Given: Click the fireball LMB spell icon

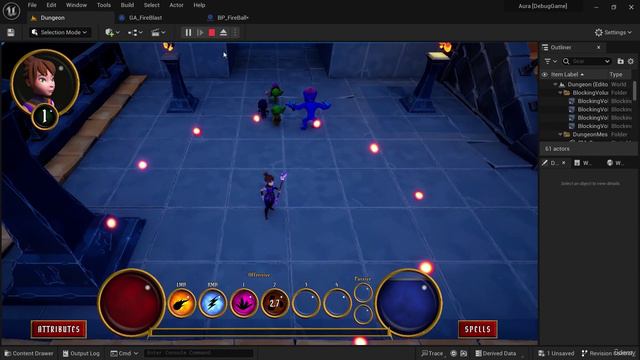Looking at the screenshot, I should click(x=182, y=303).
